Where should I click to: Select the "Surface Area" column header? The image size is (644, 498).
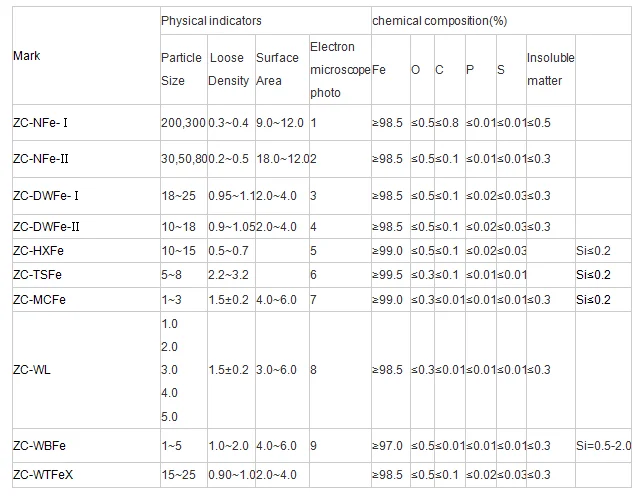point(277,69)
